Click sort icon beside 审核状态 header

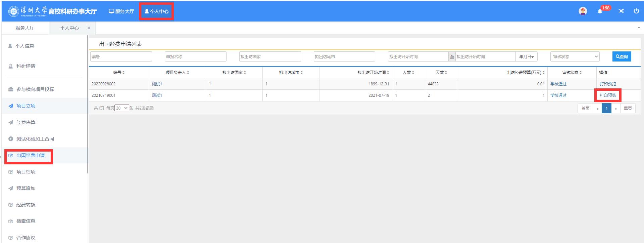[581, 73]
